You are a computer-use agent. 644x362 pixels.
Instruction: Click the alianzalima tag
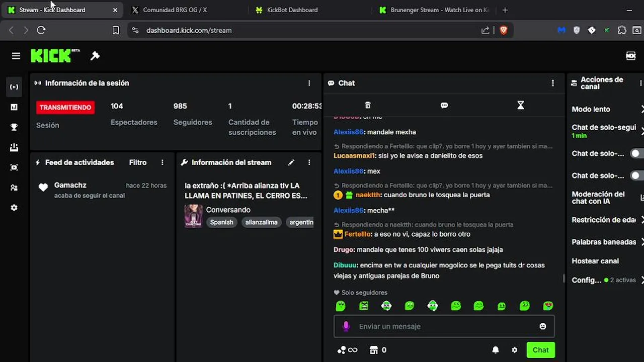coord(261,222)
